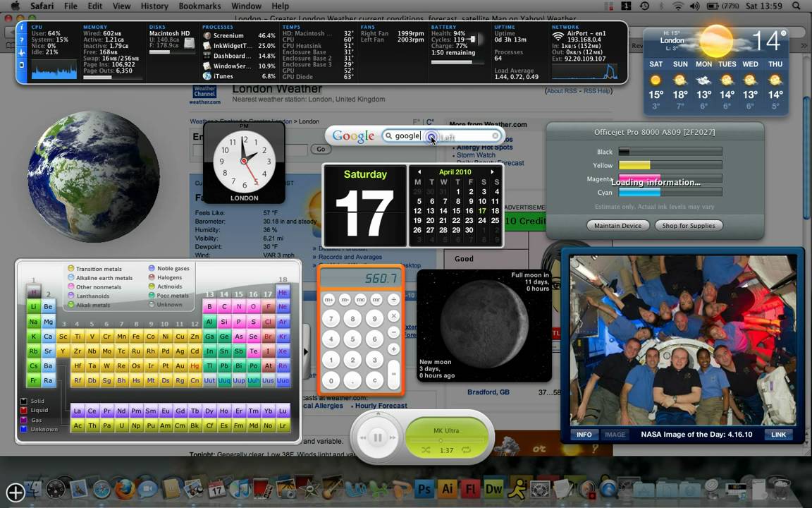
Task: Toggle repeat in the iTunes widget
Action: (466, 450)
